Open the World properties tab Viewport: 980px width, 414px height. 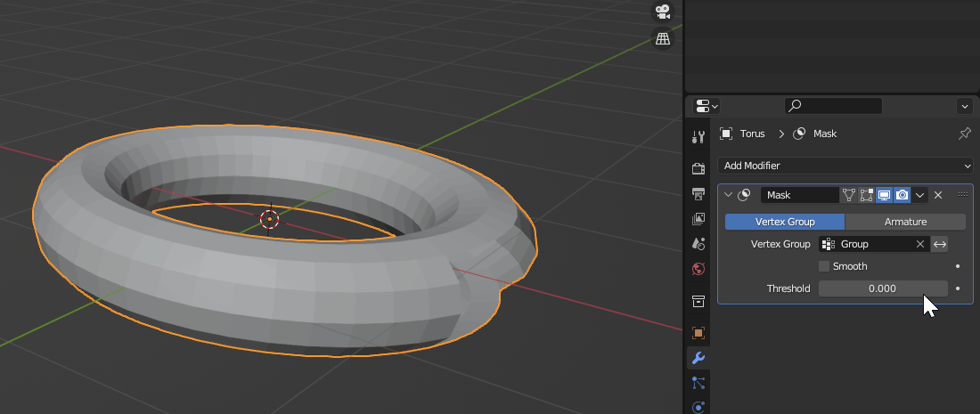[x=698, y=269]
